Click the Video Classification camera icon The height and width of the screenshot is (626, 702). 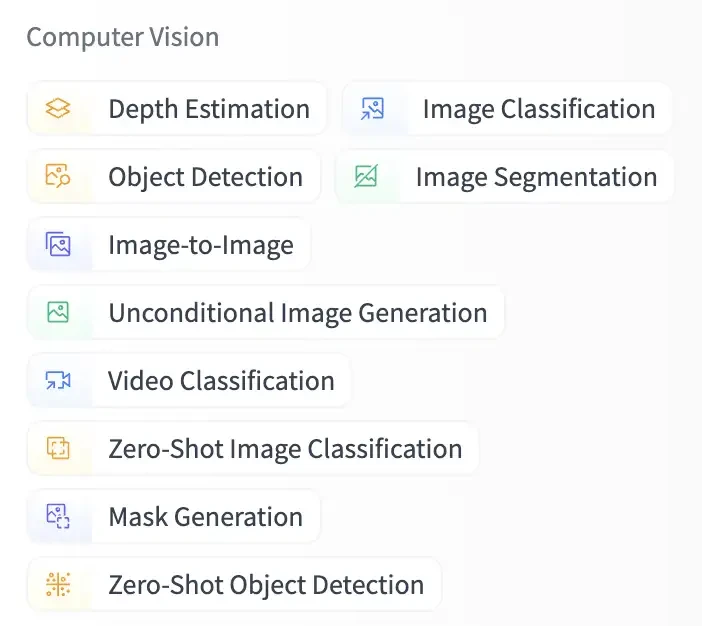(58, 380)
